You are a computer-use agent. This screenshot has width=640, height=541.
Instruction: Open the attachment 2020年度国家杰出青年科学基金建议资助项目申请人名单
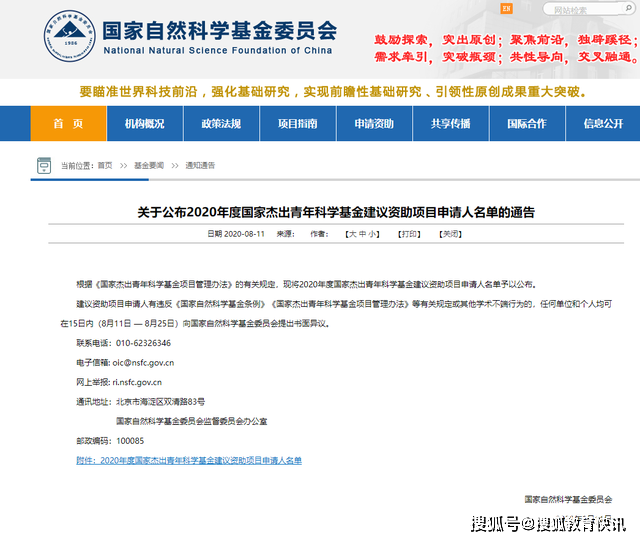click(189, 461)
